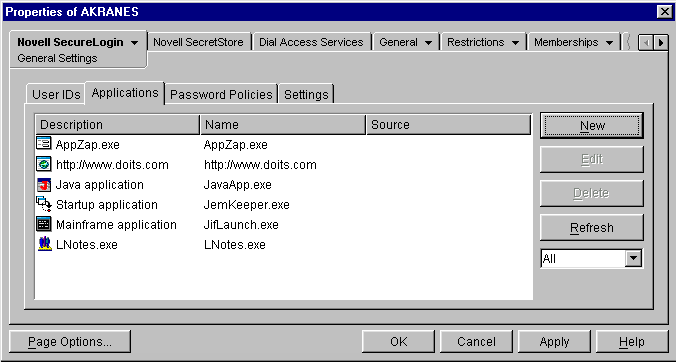Select the LNotes.exe description text
676x362 pixels.
tap(87, 245)
